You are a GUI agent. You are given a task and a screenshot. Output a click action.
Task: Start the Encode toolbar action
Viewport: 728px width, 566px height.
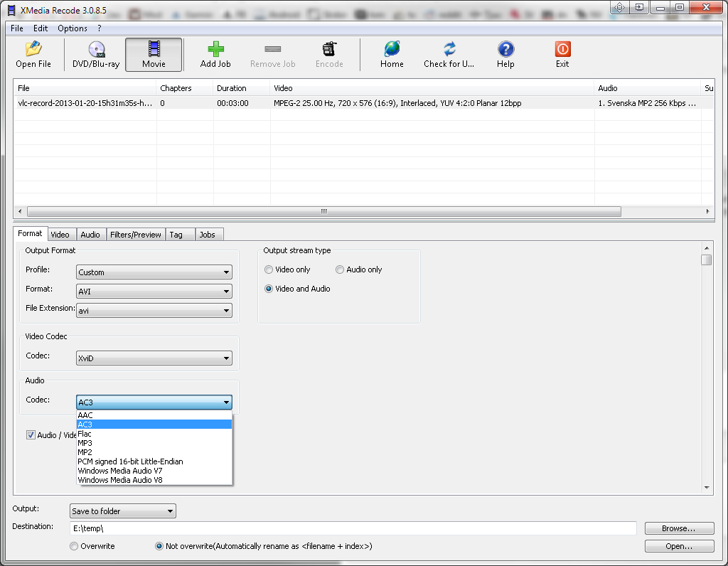(x=329, y=55)
